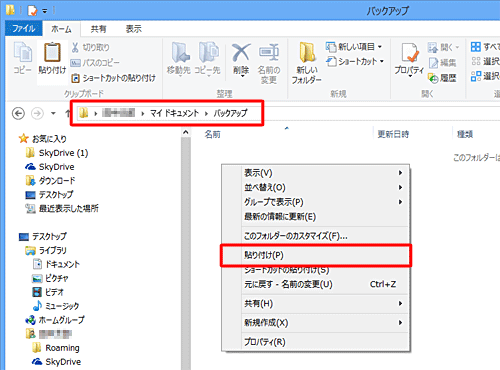
Task: Select Libraries (ライブラリ) in tree
Action: 46,250
